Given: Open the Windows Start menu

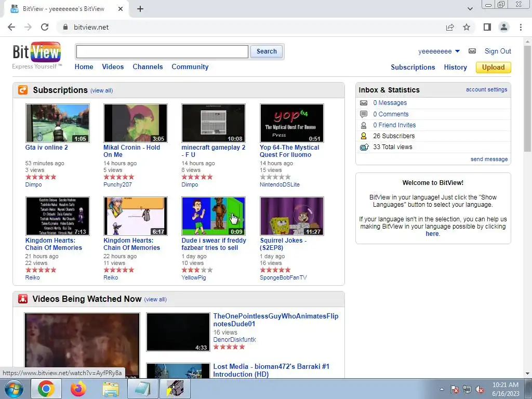Looking at the screenshot, I should (14, 389).
